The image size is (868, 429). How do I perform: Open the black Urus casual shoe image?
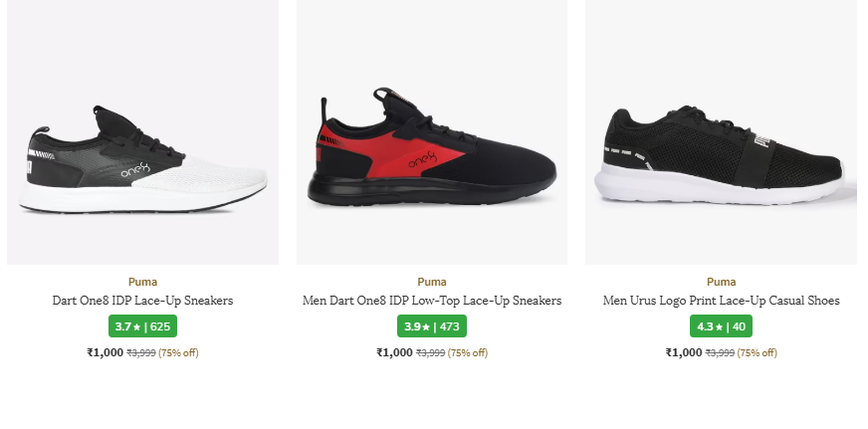click(721, 154)
